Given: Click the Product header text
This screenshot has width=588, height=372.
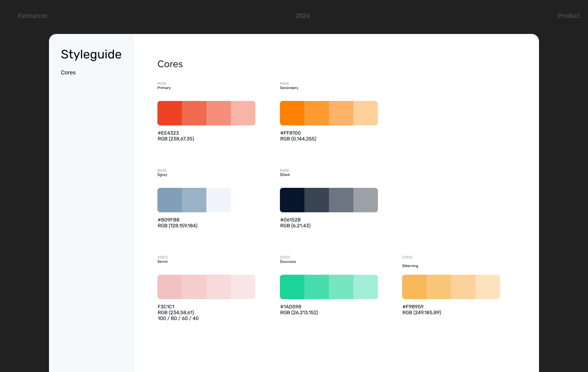Looking at the screenshot, I should (x=569, y=16).
